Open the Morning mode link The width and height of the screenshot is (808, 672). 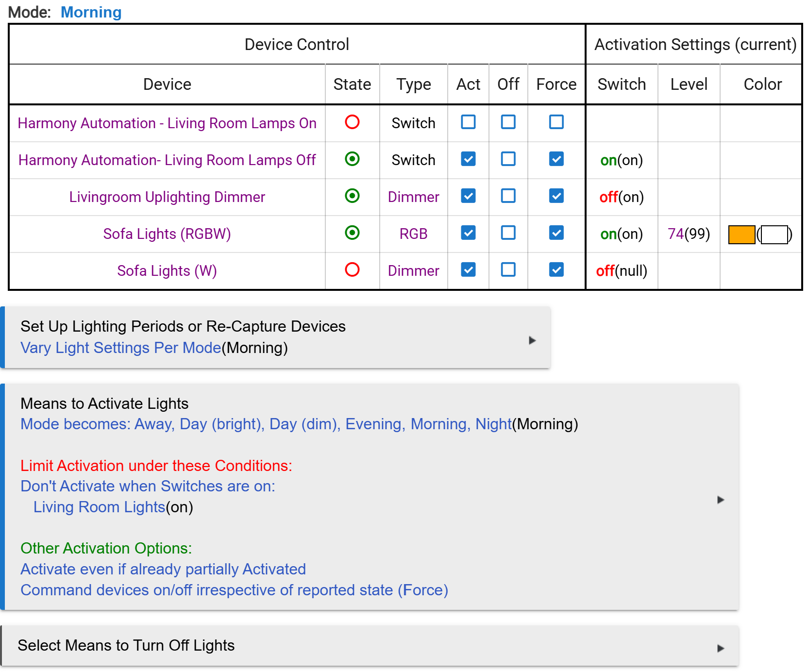tap(91, 12)
